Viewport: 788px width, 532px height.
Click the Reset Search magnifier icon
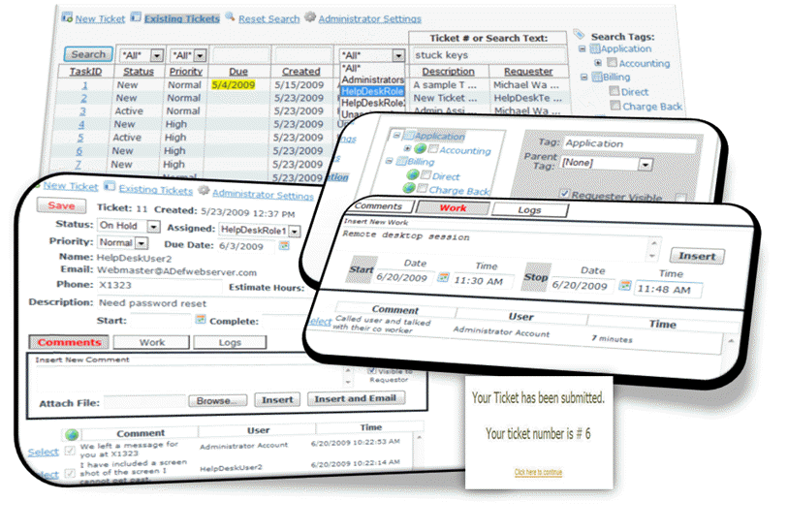click(x=230, y=16)
